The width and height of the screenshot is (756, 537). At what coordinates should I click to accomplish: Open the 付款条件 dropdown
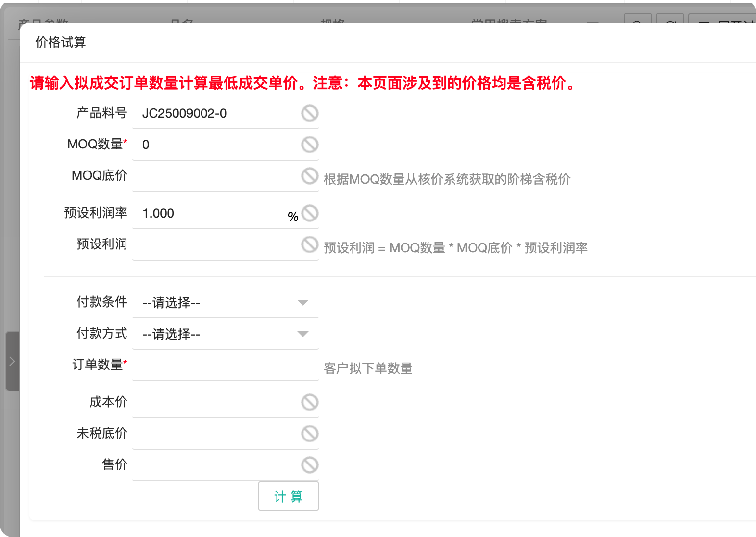225,303
